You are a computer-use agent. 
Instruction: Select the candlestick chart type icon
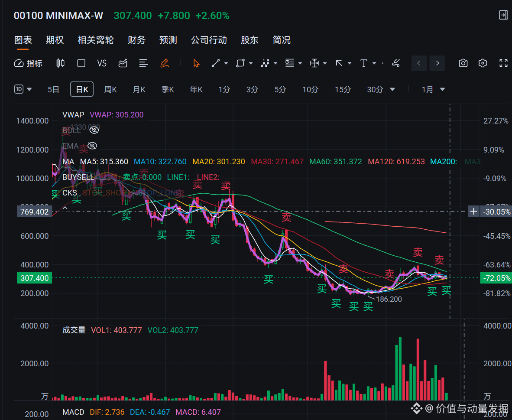point(60,63)
